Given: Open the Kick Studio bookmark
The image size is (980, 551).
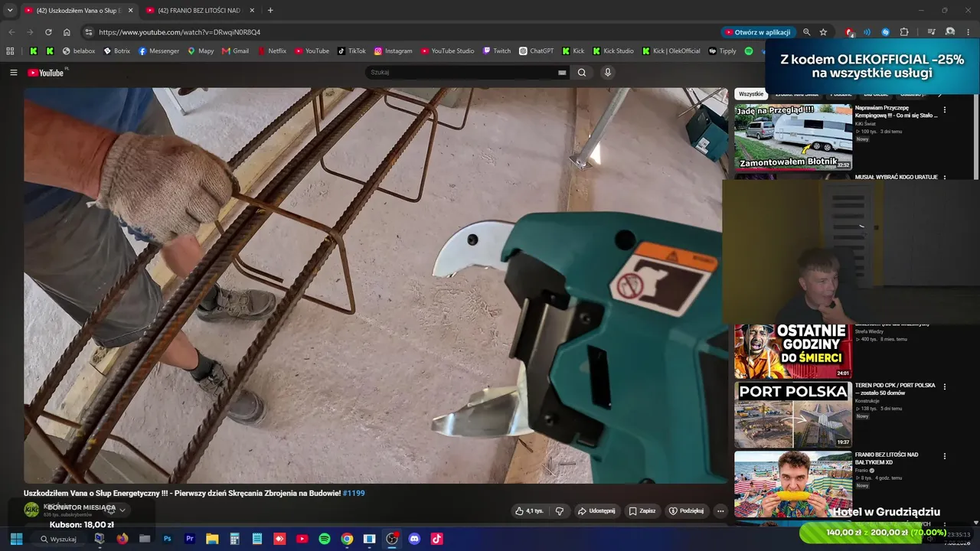Looking at the screenshot, I should click(613, 51).
